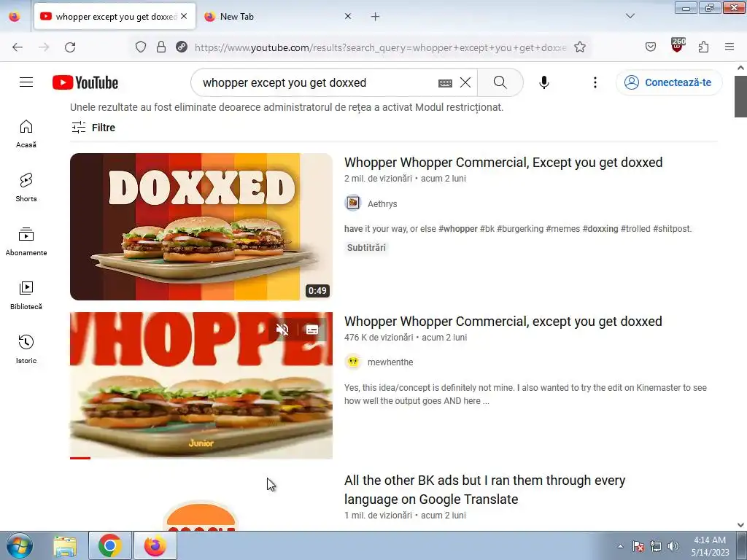Open the WHOPPER Junior video thumbnail
Viewport: 747px width, 560px height.
201,385
